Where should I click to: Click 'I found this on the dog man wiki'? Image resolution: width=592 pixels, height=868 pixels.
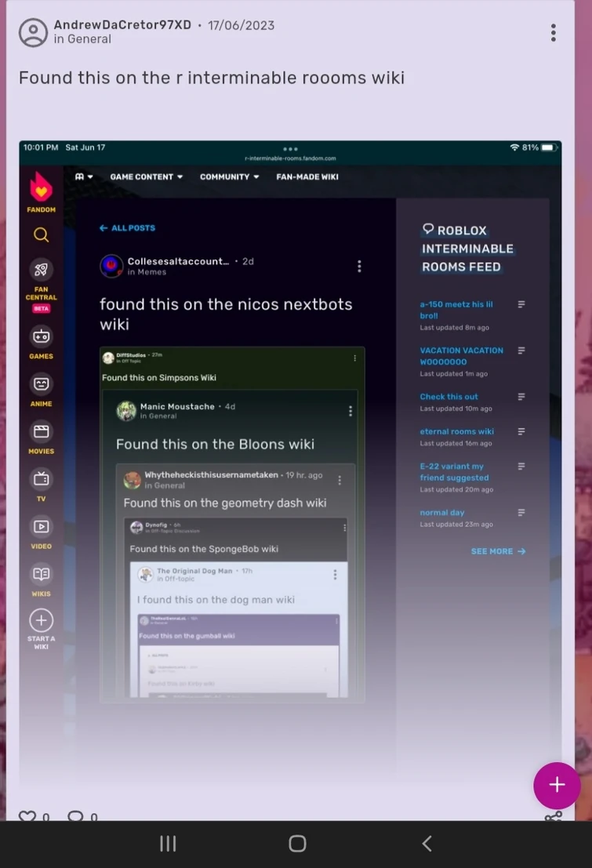tap(216, 600)
